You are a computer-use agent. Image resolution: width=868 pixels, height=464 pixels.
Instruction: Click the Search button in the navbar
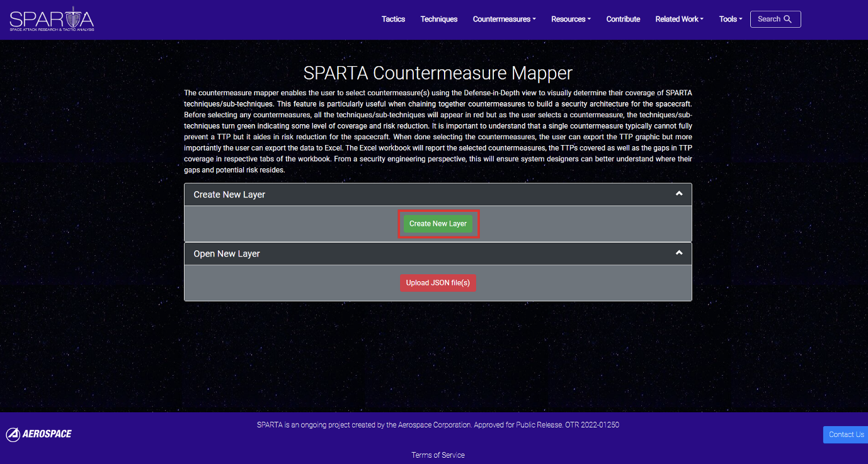click(x=775, y=19)
